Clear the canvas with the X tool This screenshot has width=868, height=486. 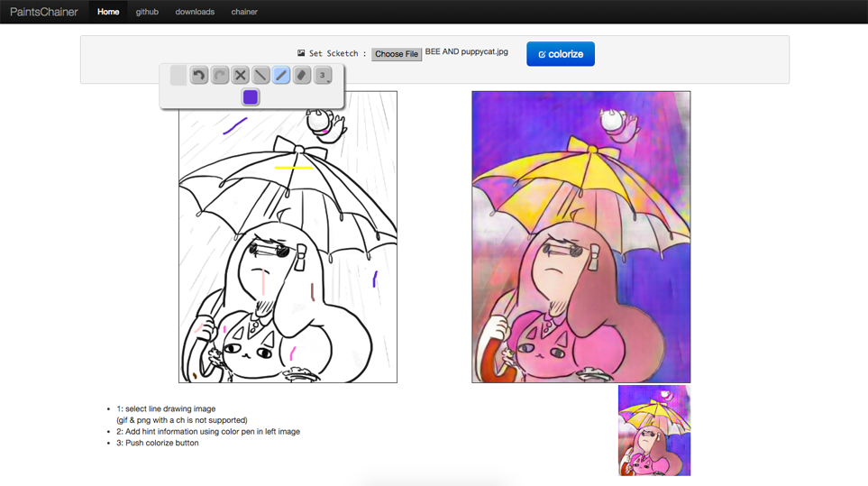click(241, 75)
